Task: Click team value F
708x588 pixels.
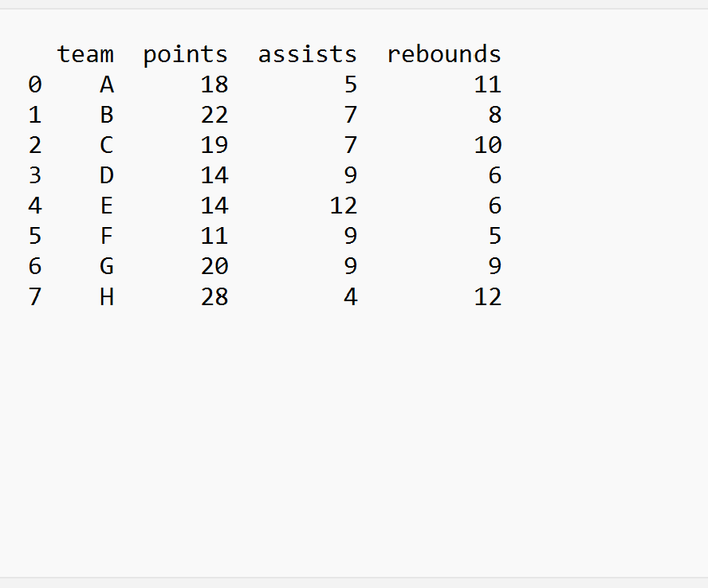Action: pyautogui.click(x=107, y=236)
